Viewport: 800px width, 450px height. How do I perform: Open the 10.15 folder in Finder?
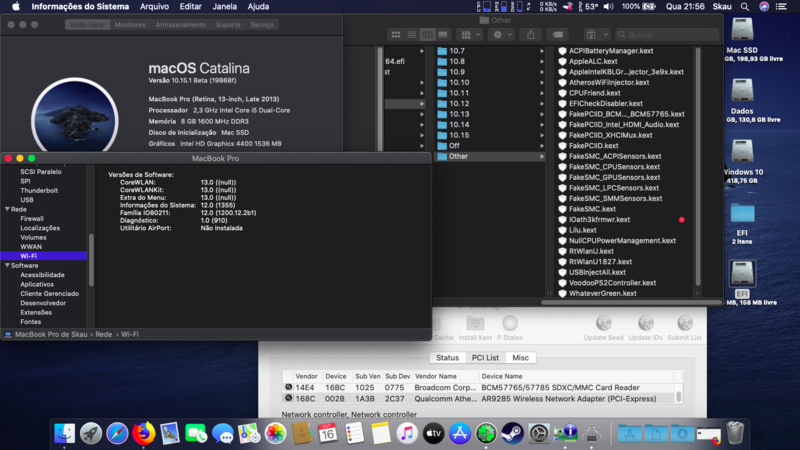point(459,135)
